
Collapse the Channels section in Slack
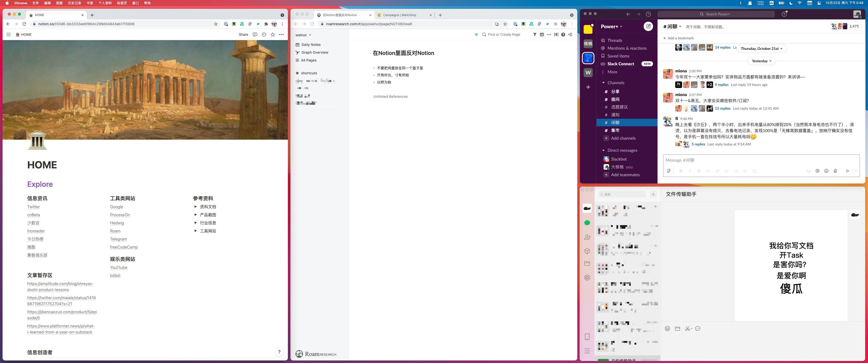click(x=603, y=82)
